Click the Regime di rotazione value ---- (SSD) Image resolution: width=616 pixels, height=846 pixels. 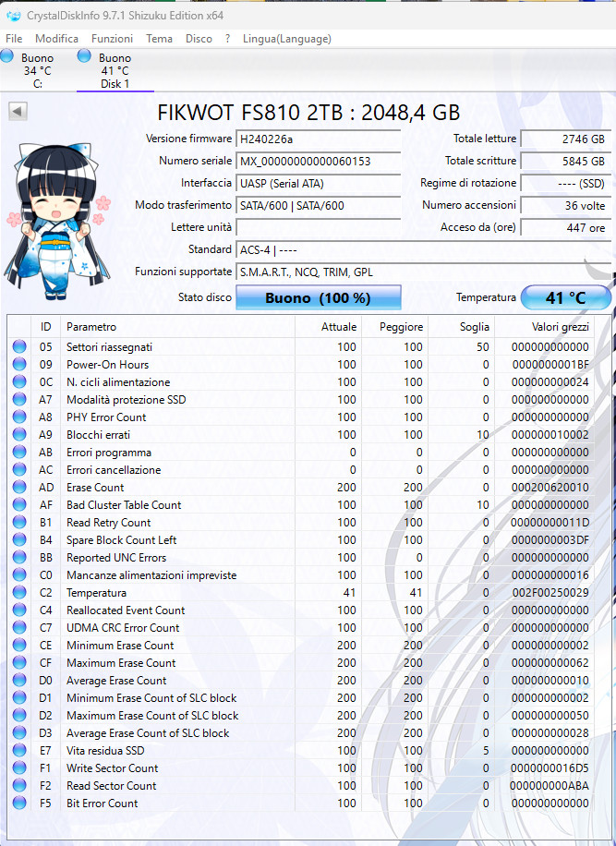click(x=565, y=183)
